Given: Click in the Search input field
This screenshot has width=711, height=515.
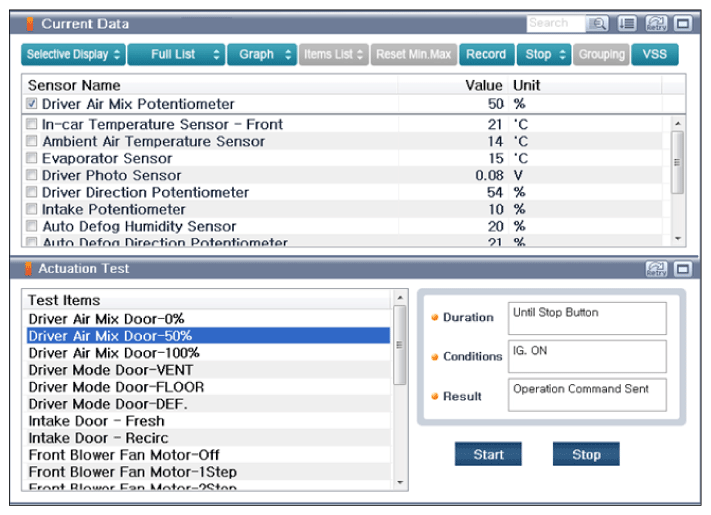Looking at the screenshot, I should click(556, 23).
